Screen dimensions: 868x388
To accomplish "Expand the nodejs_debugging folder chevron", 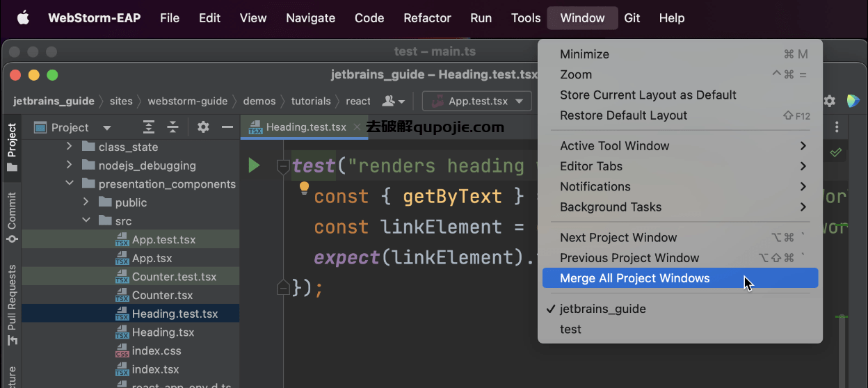I will (69, 165).
